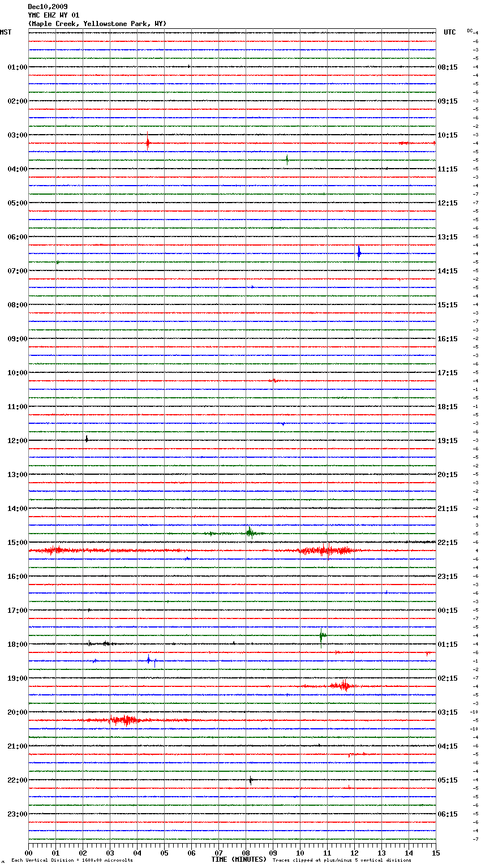Click the 'DC' column header
The width and height of the screenshot is (481, 868).
tap(470, 31)
